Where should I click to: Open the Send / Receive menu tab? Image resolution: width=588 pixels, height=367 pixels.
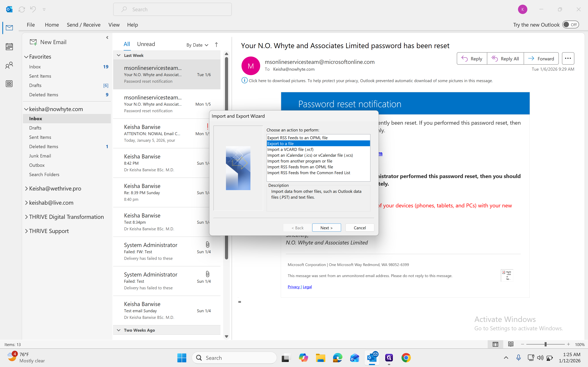tap(84, 25)
